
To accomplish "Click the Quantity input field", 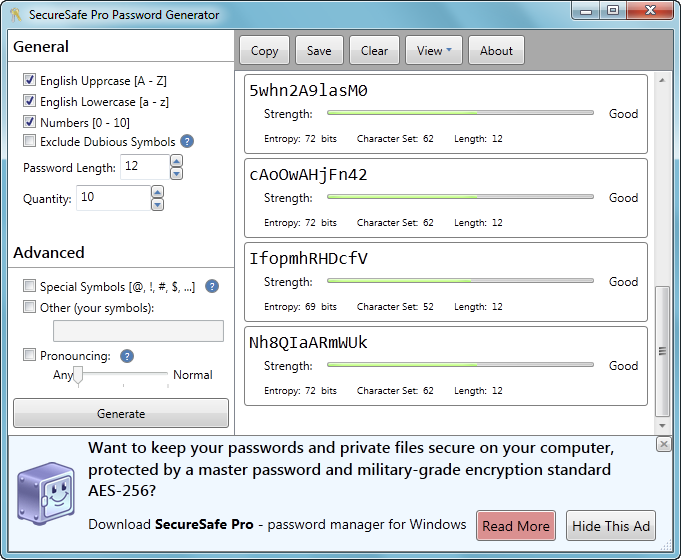I will 114,198.
